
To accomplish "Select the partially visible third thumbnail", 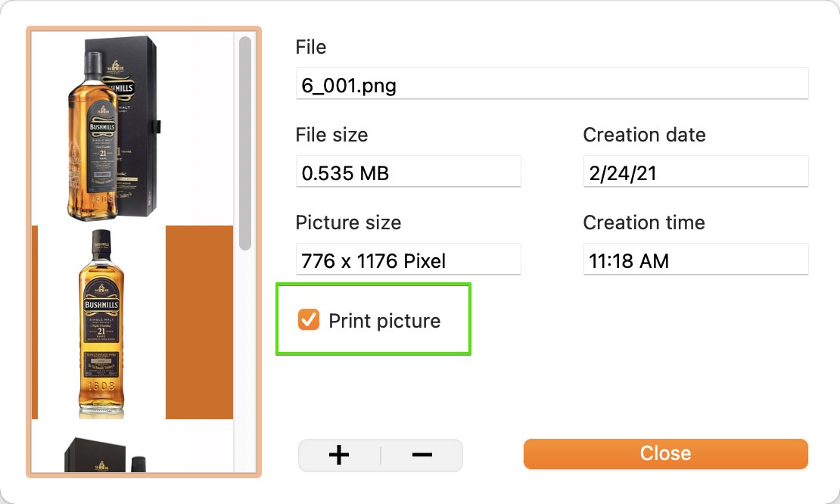I will click(106, 455).
